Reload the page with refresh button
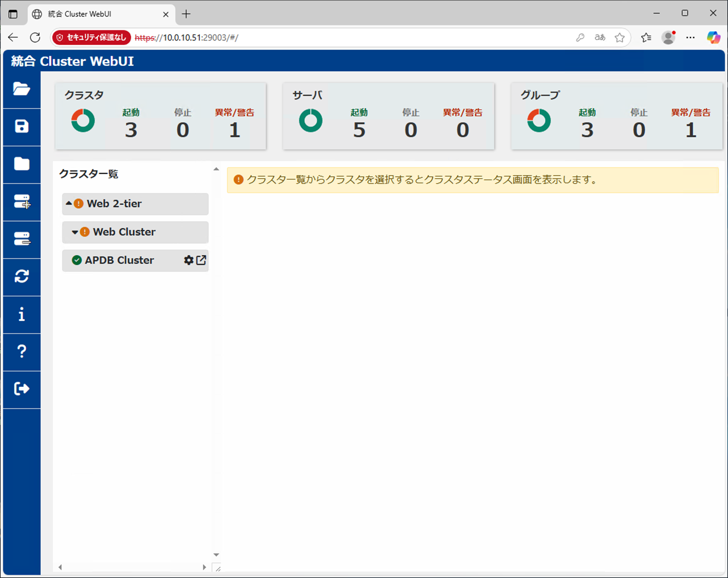The width and height of the screenshot is (728, 578). coord(35,37)
